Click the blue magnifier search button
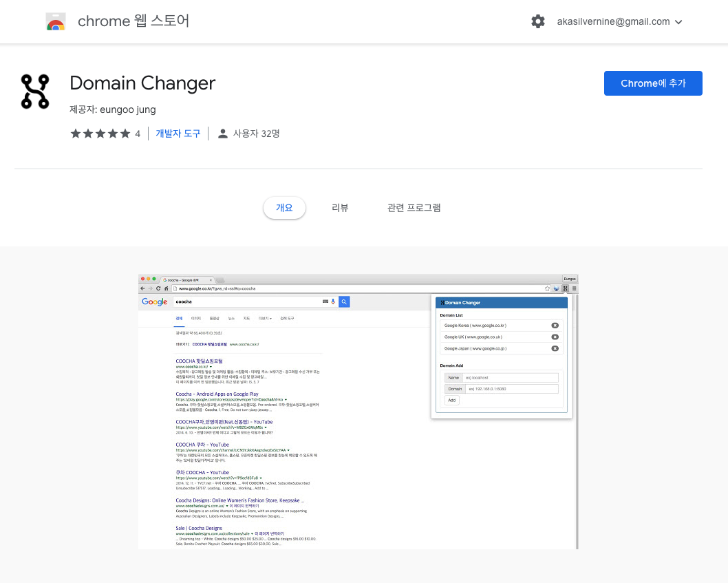Screen dimensions: 728x583 pos(344,301)
